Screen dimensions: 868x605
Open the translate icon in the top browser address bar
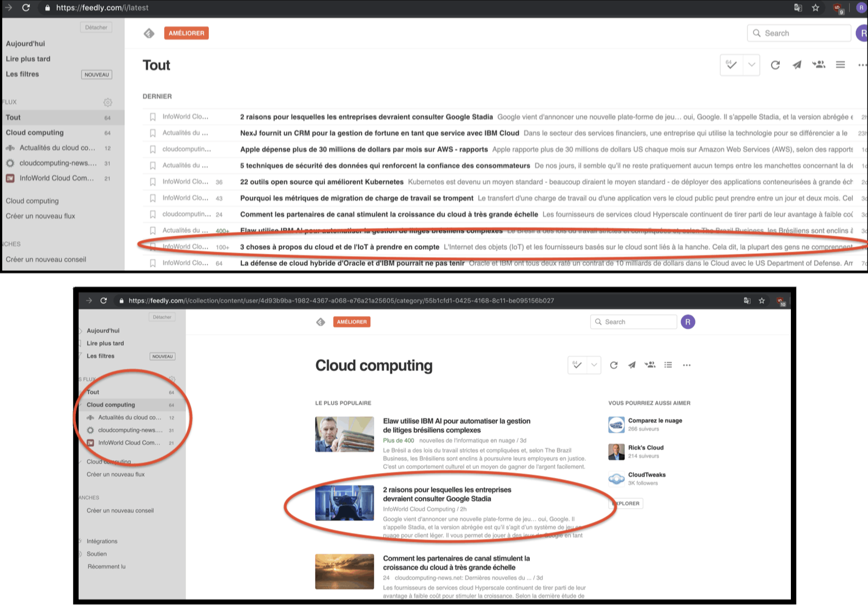point(798,8)
